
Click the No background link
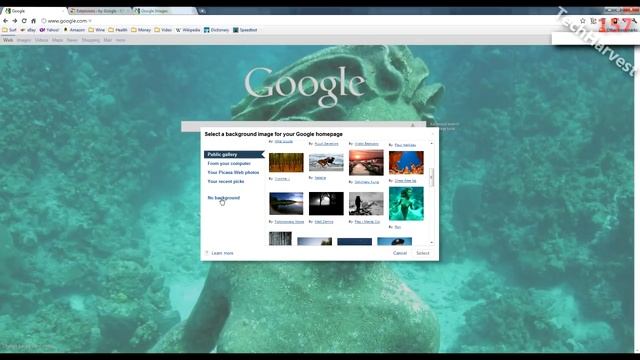[224, 198]
